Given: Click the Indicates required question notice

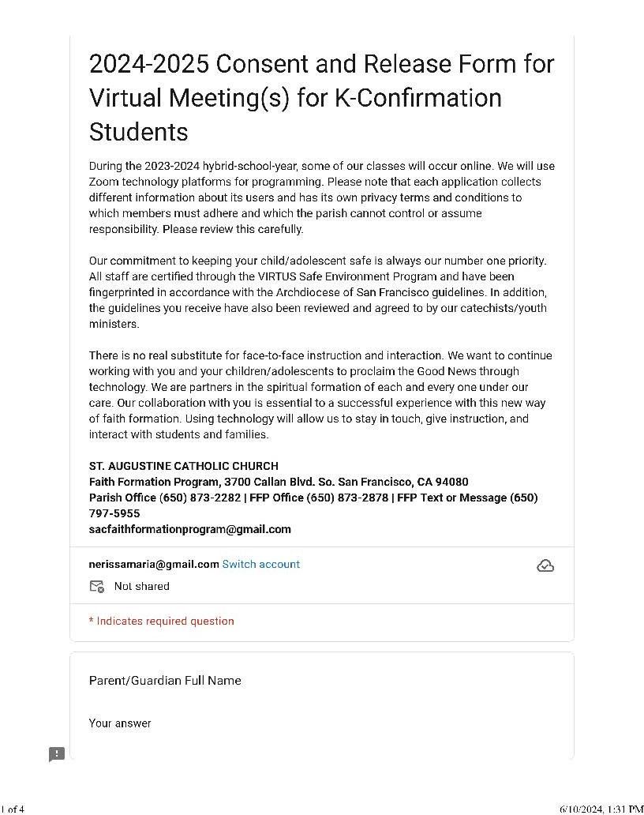Looking at the screenshot, I should (162, 622).
